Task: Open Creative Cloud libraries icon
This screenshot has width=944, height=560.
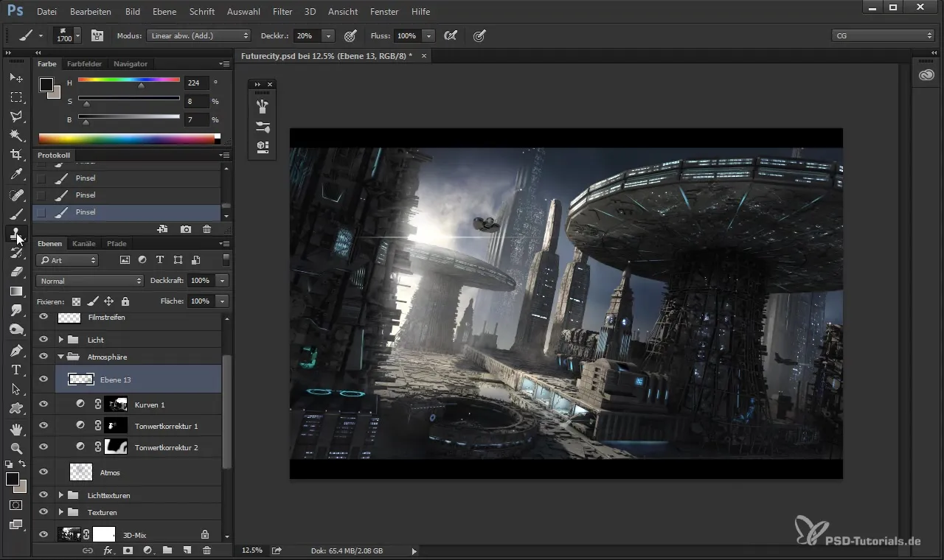Action: coord(927,75)
